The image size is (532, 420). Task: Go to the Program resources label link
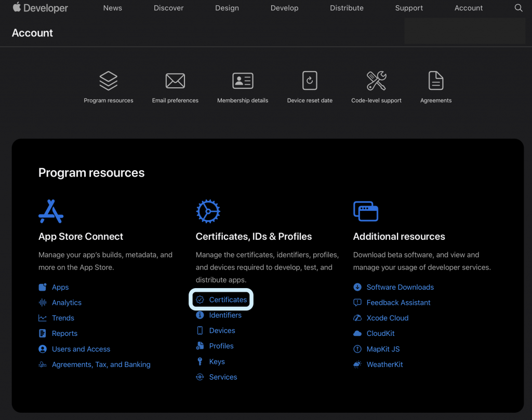[x=109, y=100]
